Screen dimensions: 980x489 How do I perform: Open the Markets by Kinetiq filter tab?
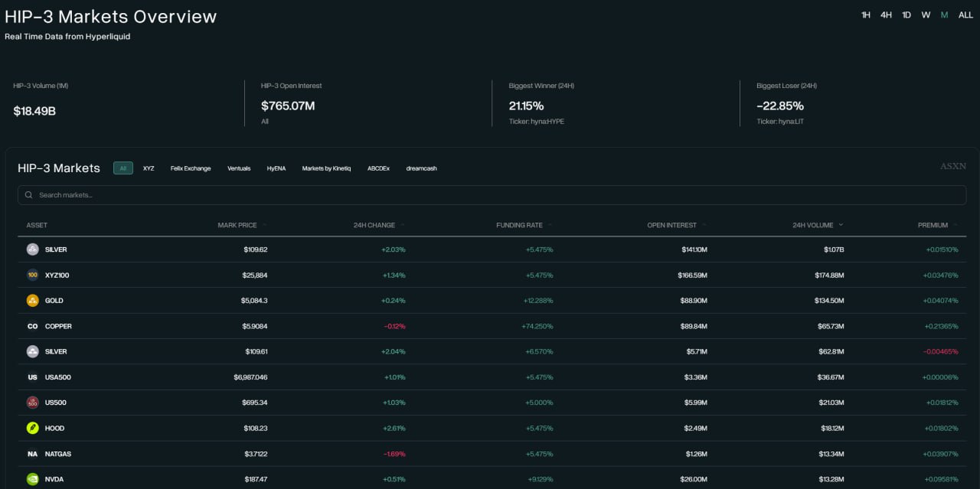(x=326, y=168)
